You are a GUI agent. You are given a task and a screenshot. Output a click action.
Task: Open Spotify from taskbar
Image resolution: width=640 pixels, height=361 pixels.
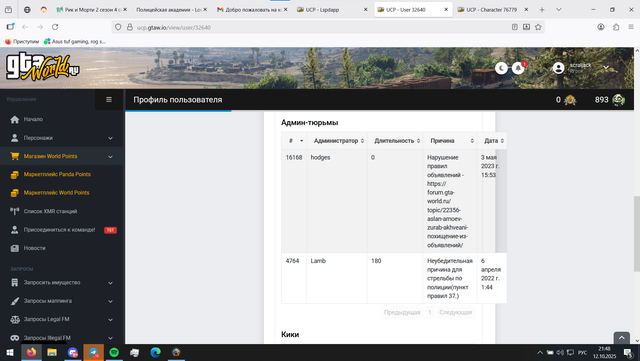(114, 352)
